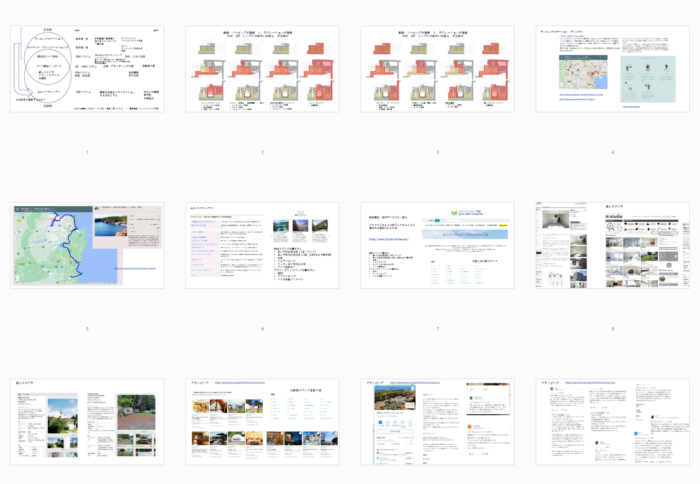Viewport: 700px width, 484px height.
Task: Select slide 6 with lake landscape photos
Action: (x=262, y=245)
